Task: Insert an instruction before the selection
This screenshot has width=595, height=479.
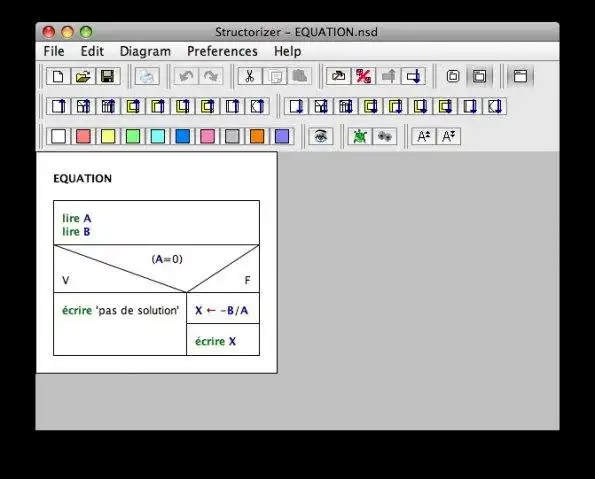Action: 58,106
